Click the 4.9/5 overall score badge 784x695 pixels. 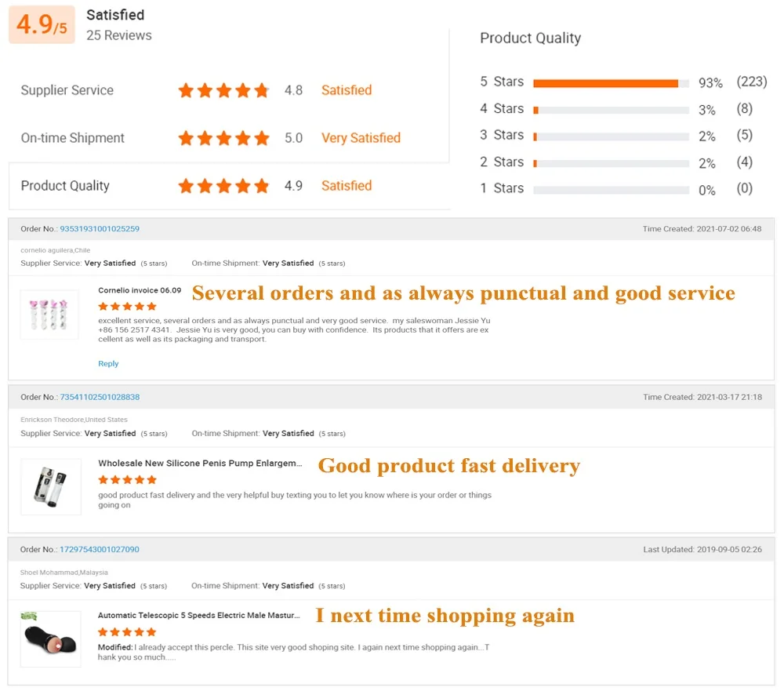(42, 25)
